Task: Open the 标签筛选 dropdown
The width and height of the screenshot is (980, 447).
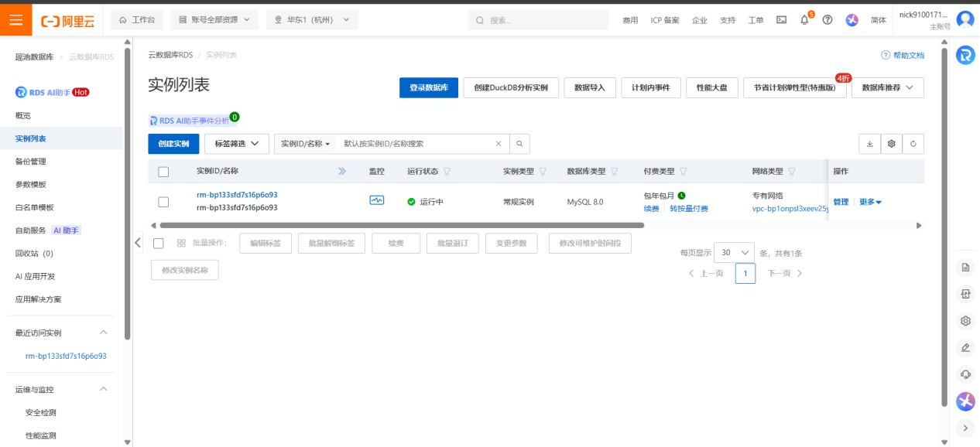Action: click(236, 144)
